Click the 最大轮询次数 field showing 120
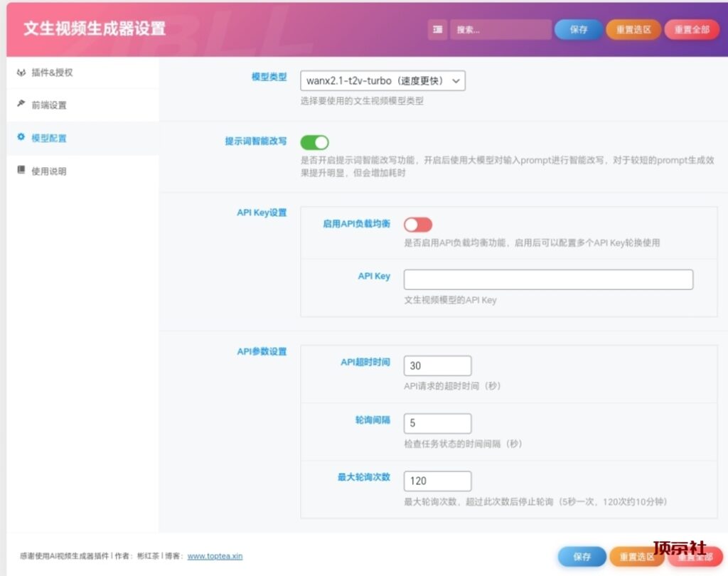This screenshot has height=576, width=728. [x=437, y=481]
